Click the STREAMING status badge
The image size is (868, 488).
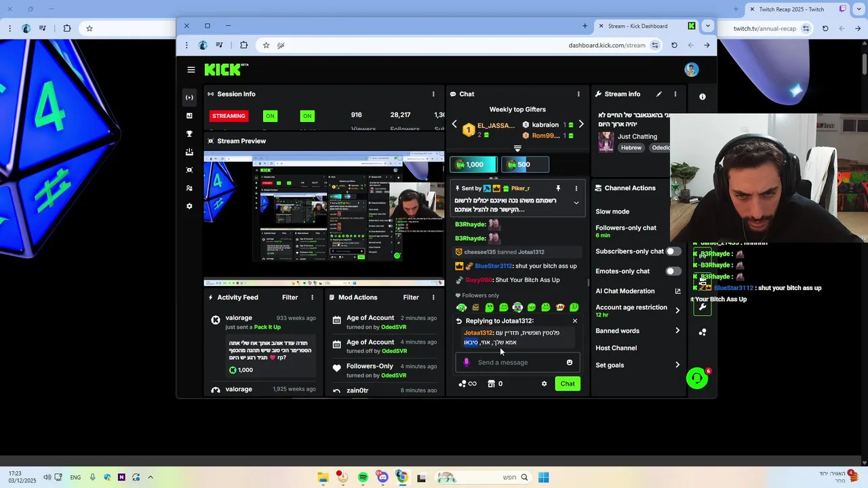click(229, 116)
